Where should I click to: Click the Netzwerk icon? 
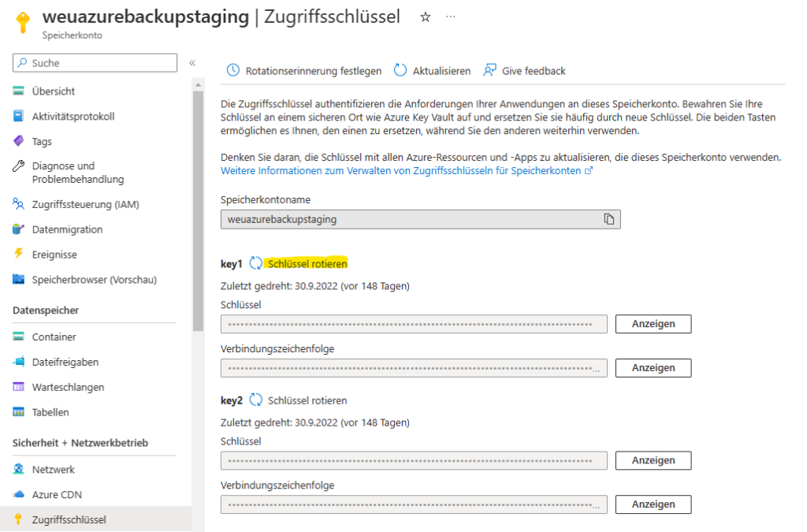tap(19, 469)
